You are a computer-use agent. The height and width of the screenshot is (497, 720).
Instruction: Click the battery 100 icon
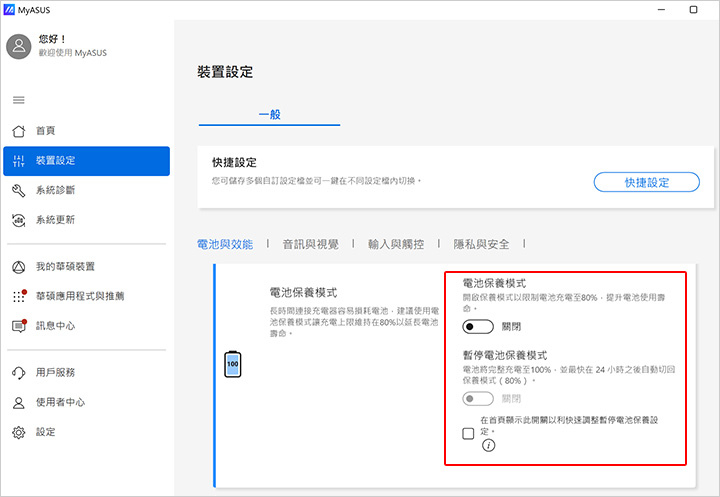click(x=232, y=364)
